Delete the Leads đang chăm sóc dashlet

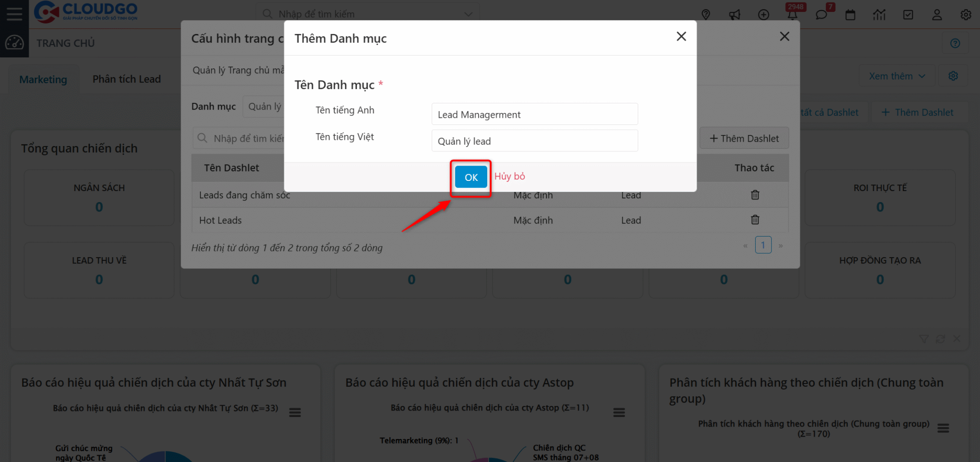tap(755, 195)
